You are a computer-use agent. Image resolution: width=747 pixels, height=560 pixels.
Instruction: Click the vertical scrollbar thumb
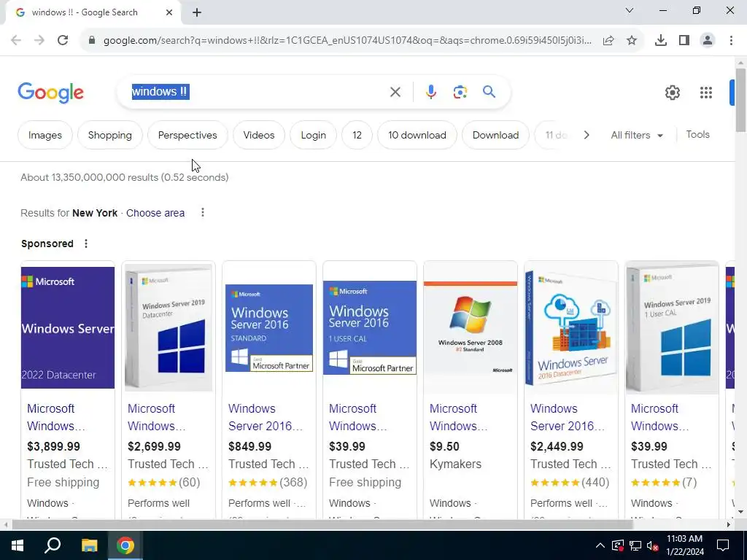(x=740, y=100)
